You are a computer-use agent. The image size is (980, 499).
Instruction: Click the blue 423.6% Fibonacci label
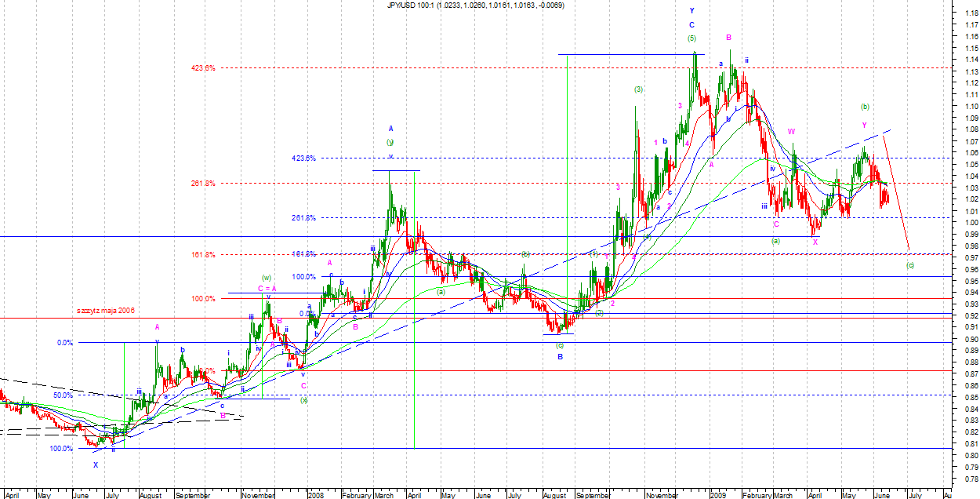[x=303, y=158]
